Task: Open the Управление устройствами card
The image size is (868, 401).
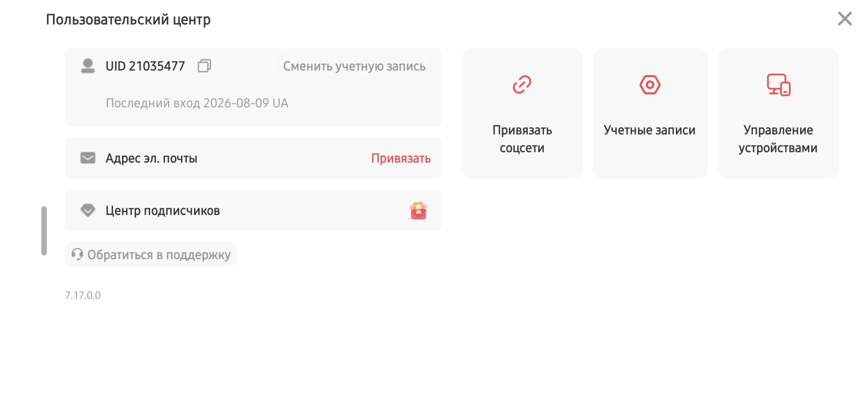Action: click(x=778, y=113)
